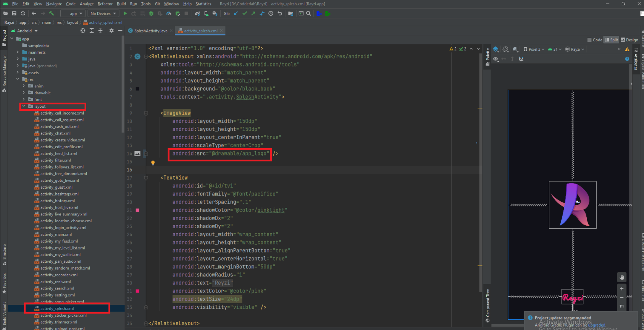The image size is (644, 330).
Task: Click the Debug app bug icon
Action: point(151,13)
